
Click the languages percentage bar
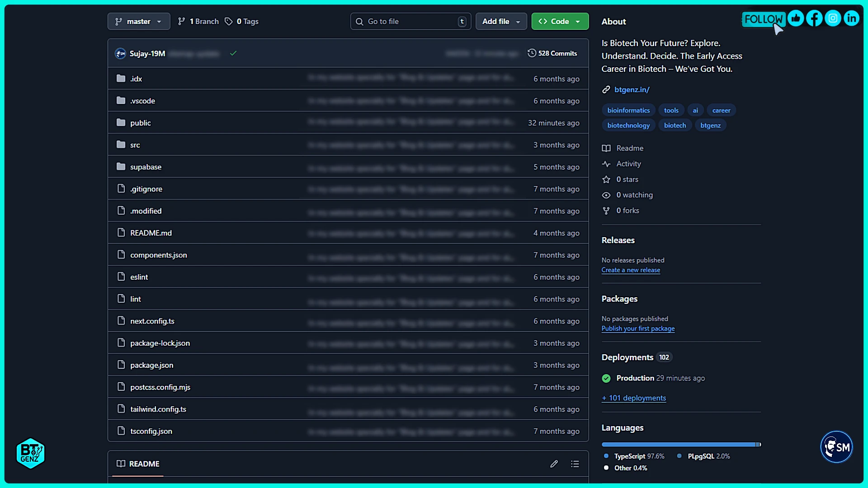pyautogui.click(x=680, y=445)
